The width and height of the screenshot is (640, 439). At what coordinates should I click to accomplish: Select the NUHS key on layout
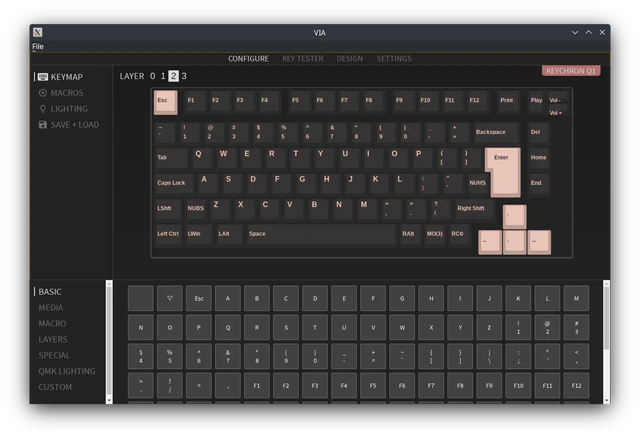(x=477, y=184)
